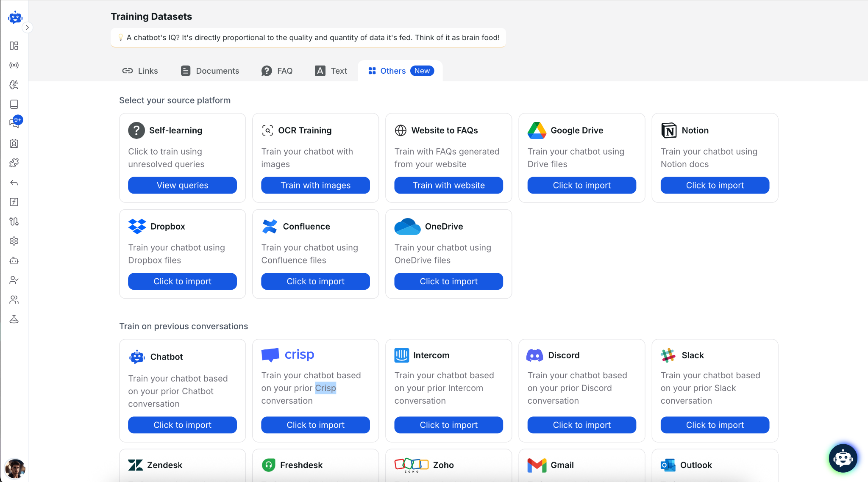The width and height of the screenshot is (868, 482).
Task: Switch to the Documents tab
Action: tap(210, 71)
